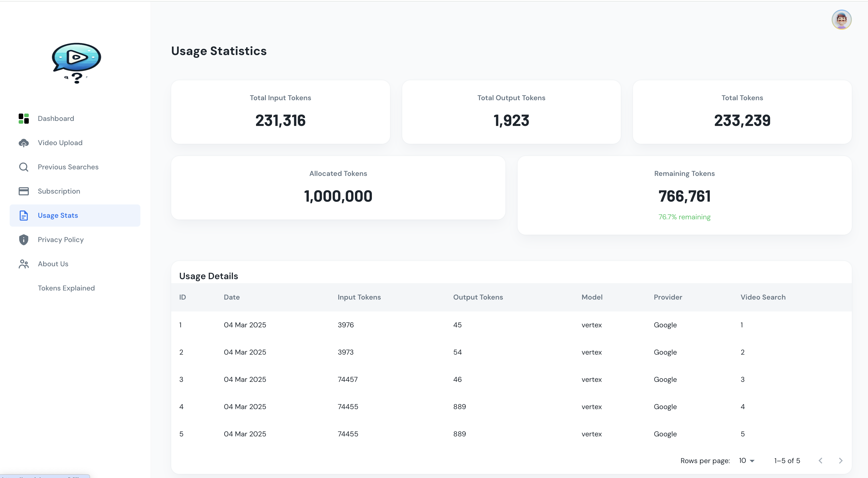Image resolution: width=868 pixels, height=478 pixels.
Task: Sort table by Input Tokens column
Action: [x=359, y=297]
